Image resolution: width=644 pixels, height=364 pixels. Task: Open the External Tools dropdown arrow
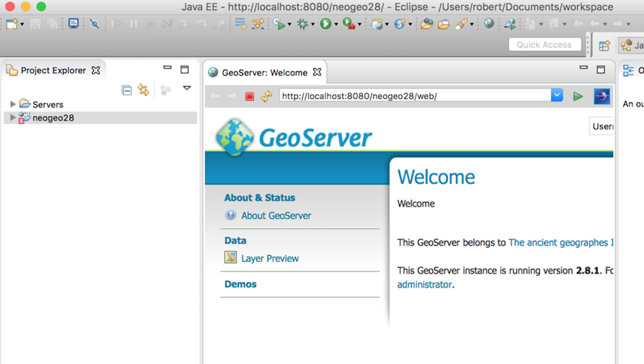(359, 24)
